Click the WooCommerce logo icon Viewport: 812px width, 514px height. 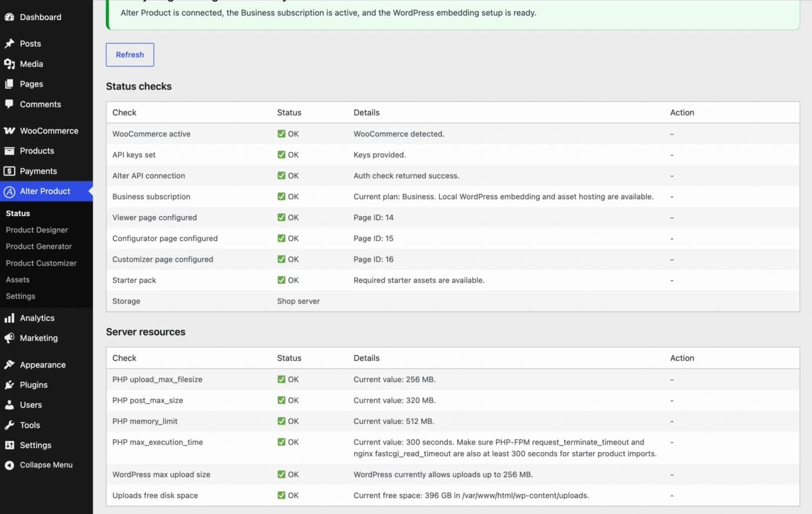point(9,131)
